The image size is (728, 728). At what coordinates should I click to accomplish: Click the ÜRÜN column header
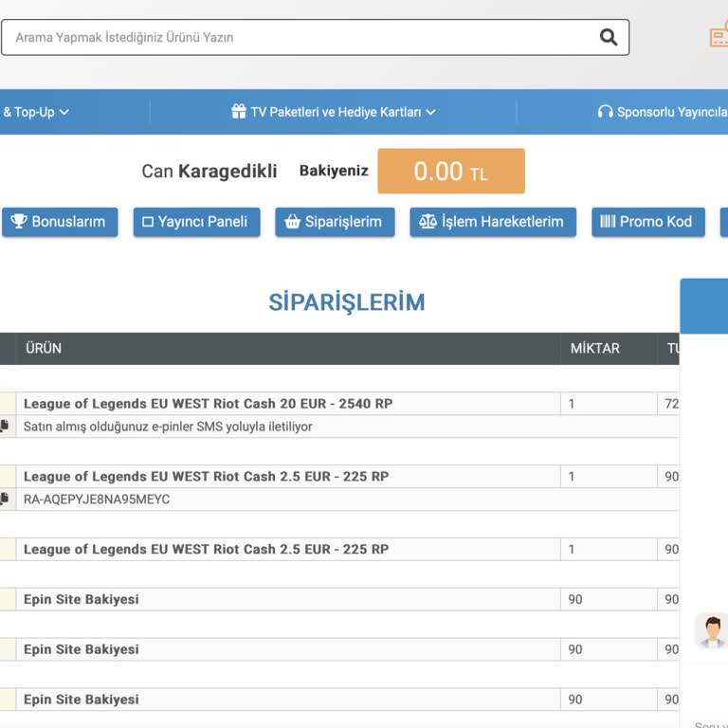click(x=44, y=348)
